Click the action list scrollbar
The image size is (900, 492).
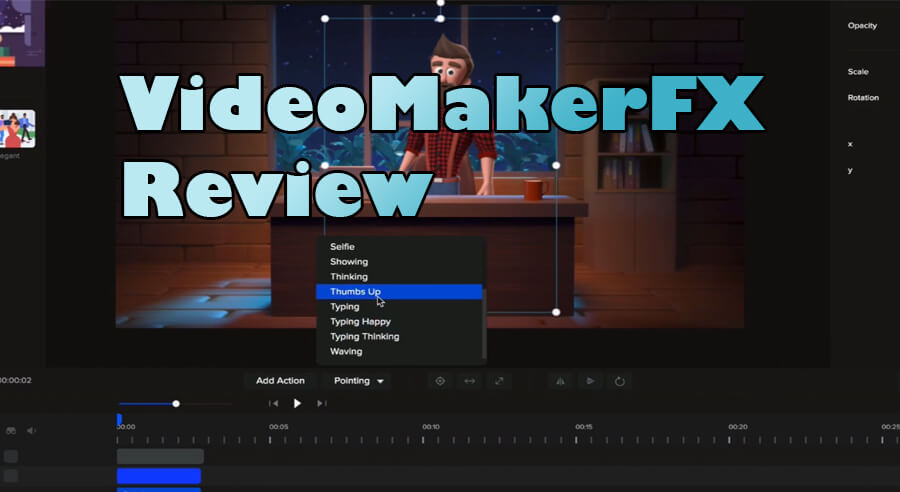(485, 324)
